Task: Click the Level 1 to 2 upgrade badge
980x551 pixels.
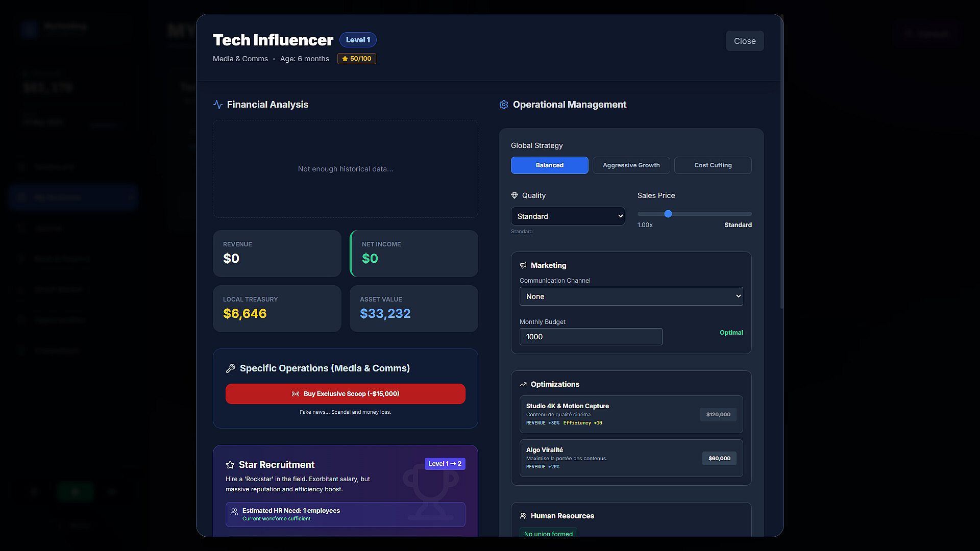Action: click(x=445, y=464)
